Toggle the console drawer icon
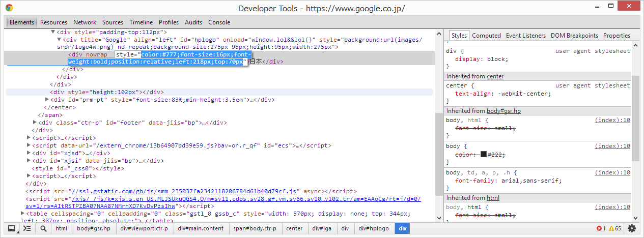 [x=27, y=228]
